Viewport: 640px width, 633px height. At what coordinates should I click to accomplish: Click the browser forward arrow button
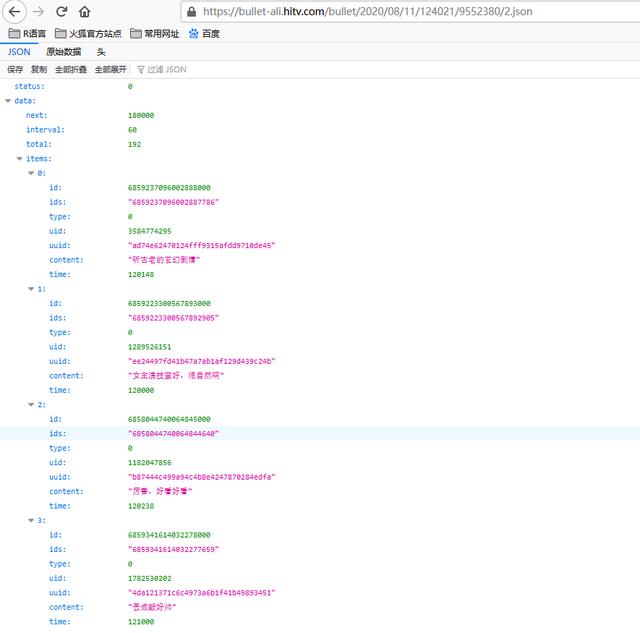38,12
